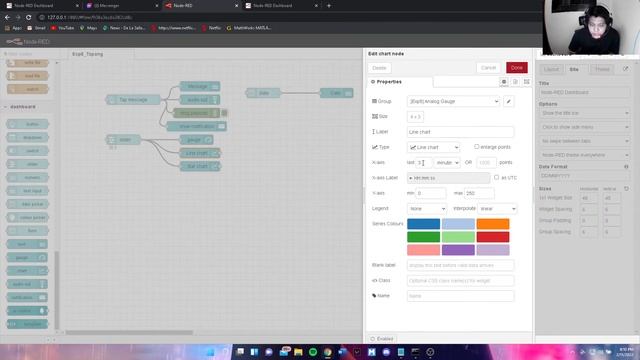Image resolution: width=640 pixels, height=360 pixels.
Task: Open the X-axis time unit dropdown
Action: (x=447, y=162)
